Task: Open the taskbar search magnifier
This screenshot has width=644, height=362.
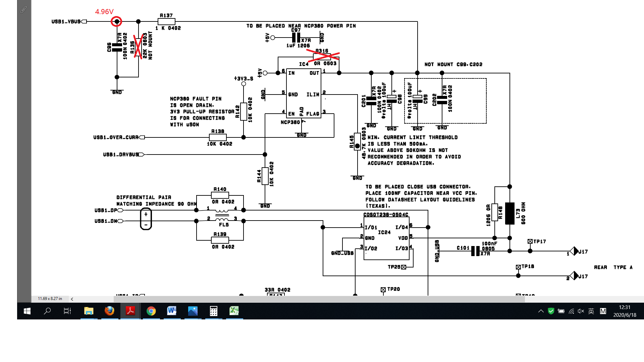Action: (x=47, y=311)
